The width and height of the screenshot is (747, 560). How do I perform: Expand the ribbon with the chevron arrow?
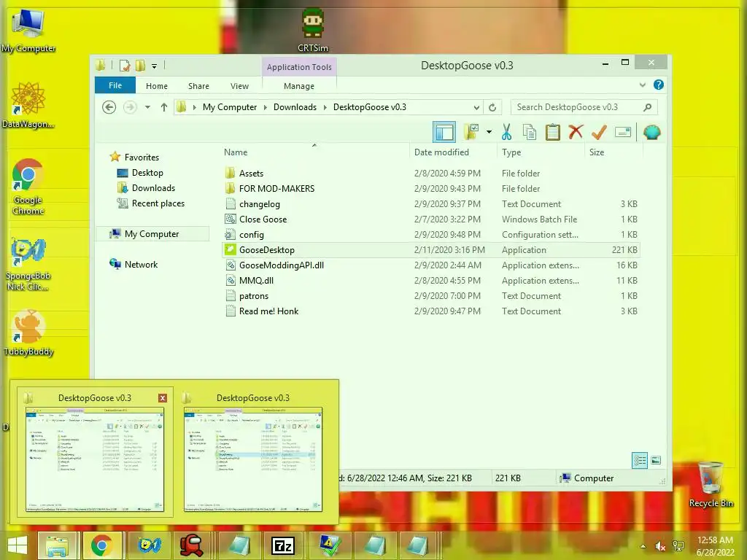pyautogui.click(x=642, y=85)
